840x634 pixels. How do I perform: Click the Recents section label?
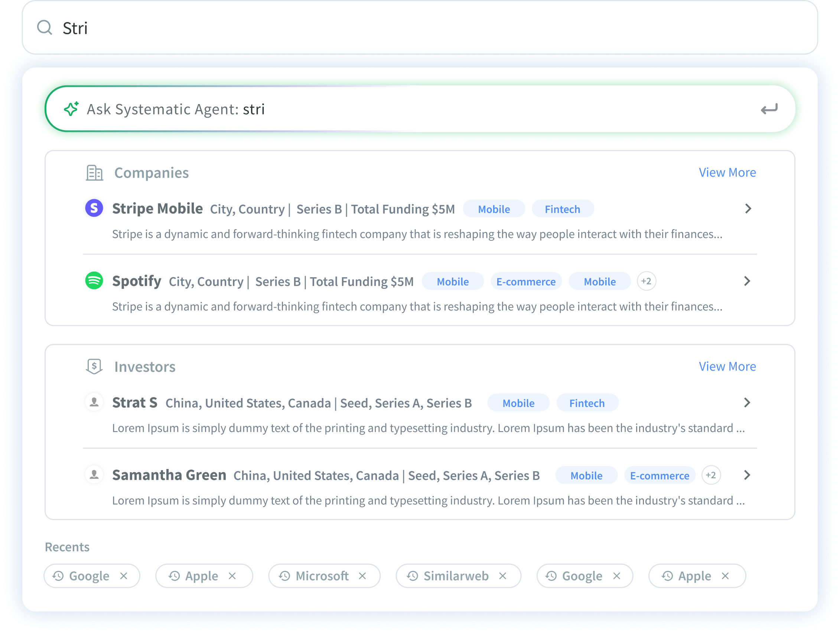[x=67, y=547]
